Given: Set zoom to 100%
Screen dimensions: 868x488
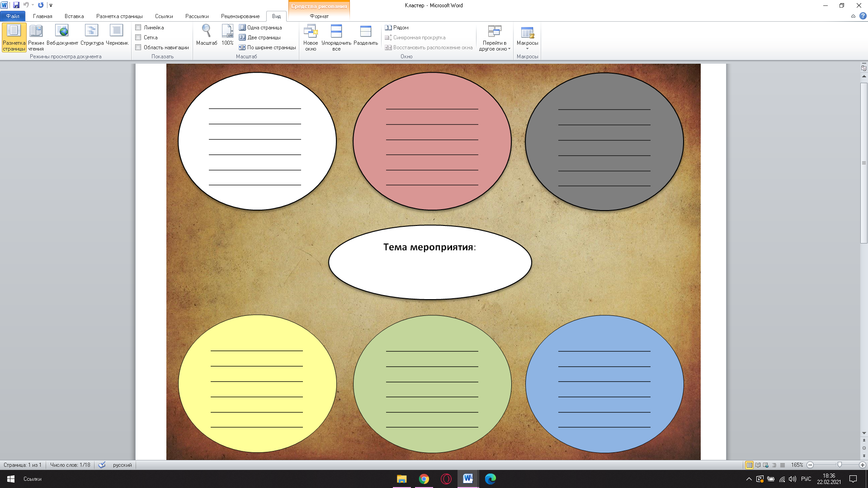Looking at the screenshot, I should point(227,35).
